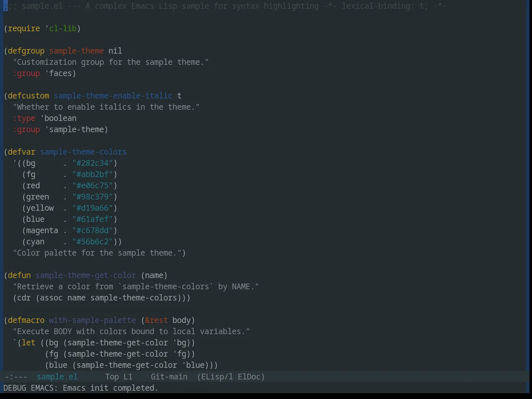
Task: Click the ':type' keyword
Action: pyautogui.click(x=24, y=118)
